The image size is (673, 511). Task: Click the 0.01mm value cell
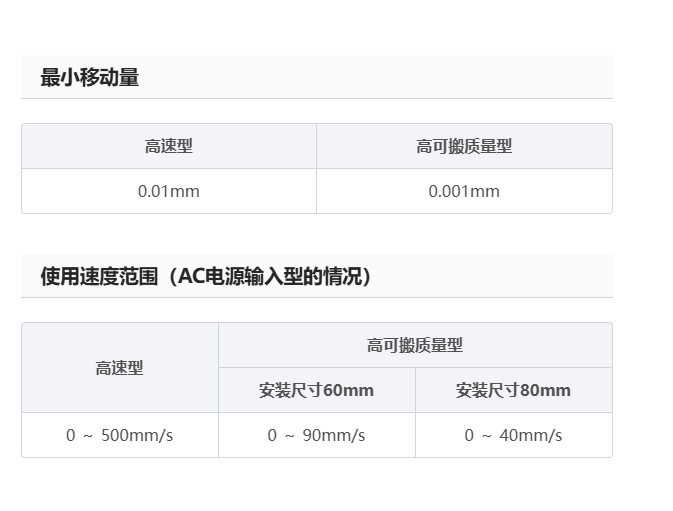tap(169, 191)
